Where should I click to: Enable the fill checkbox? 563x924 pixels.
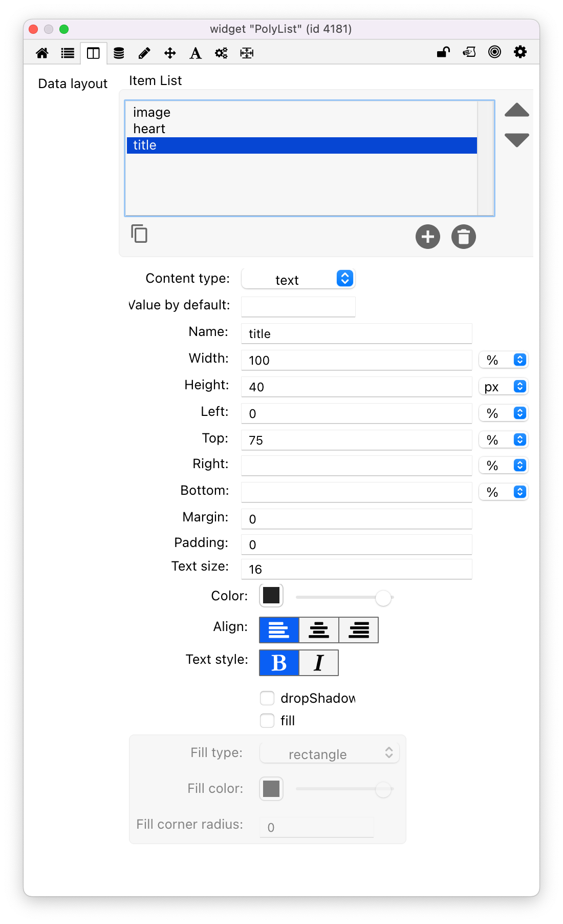click(x=267, y=721)
